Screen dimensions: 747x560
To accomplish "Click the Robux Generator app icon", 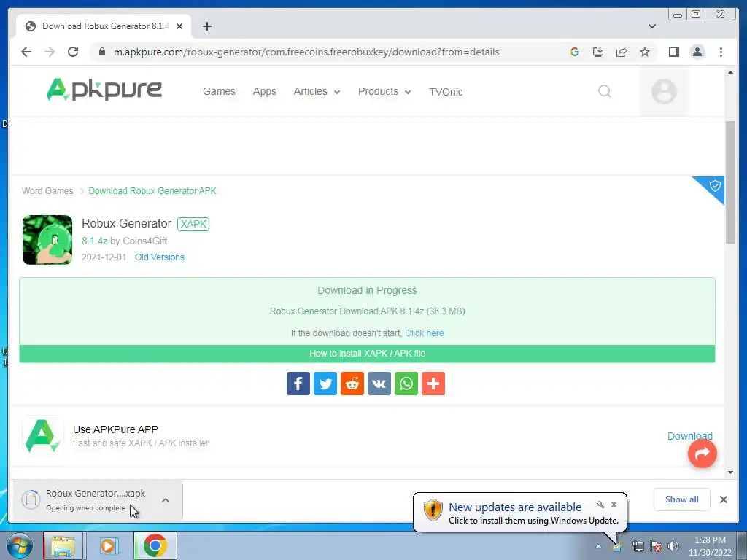I will coord(47,239).
